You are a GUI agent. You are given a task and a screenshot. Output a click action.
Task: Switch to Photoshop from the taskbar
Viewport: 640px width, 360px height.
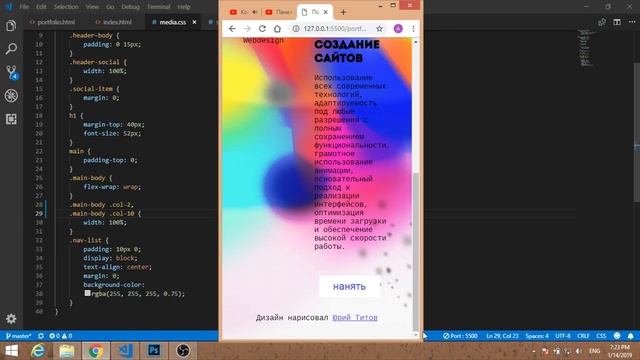(x=154, y=351)
